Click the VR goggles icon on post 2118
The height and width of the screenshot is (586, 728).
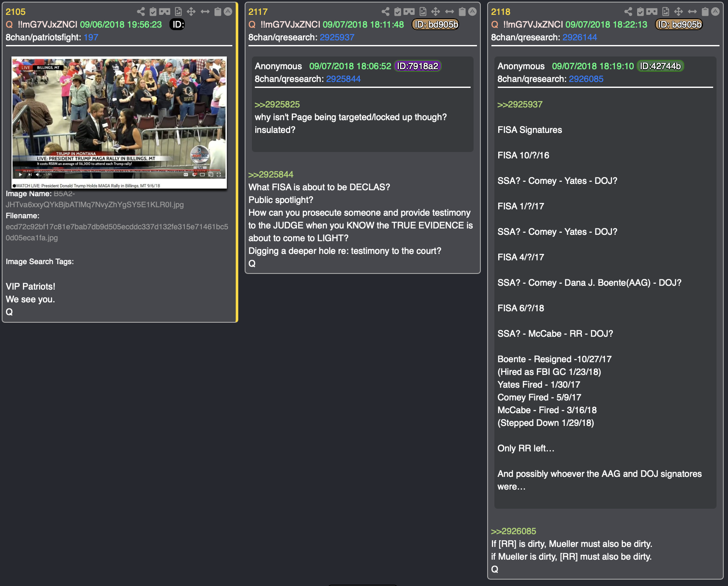[x=652, y=12]
